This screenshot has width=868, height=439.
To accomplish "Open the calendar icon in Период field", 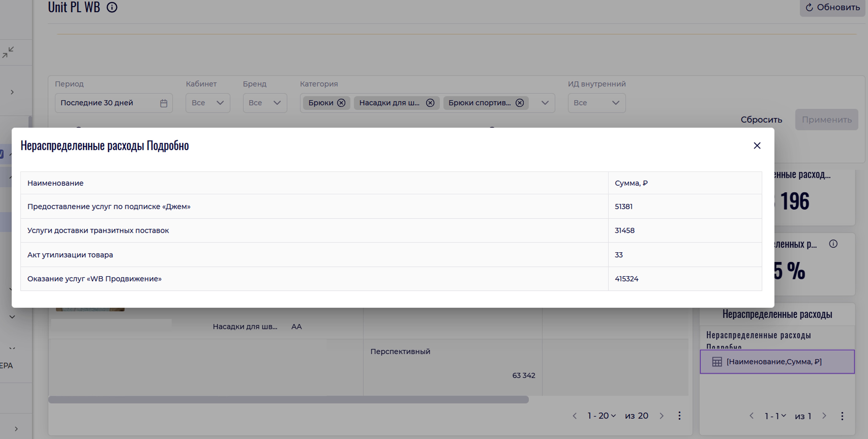I will (164, 103).
